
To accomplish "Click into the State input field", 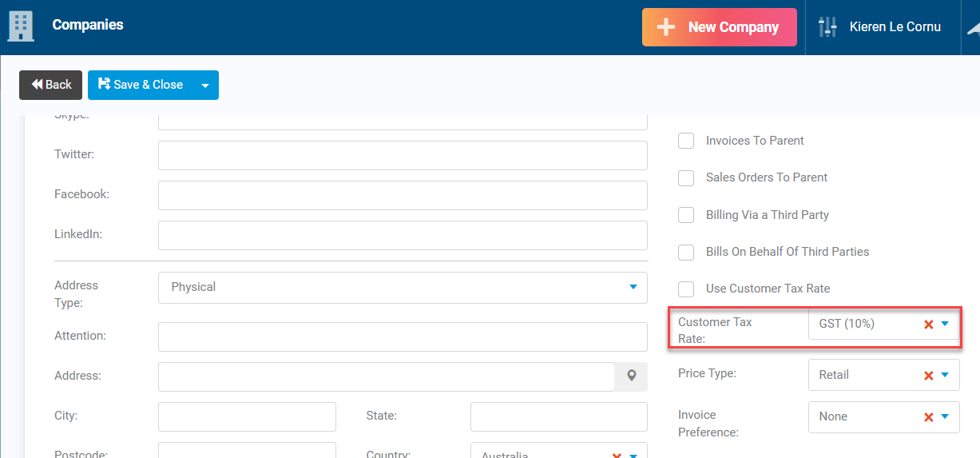I will pyautogui.click(x=559, y=416).
